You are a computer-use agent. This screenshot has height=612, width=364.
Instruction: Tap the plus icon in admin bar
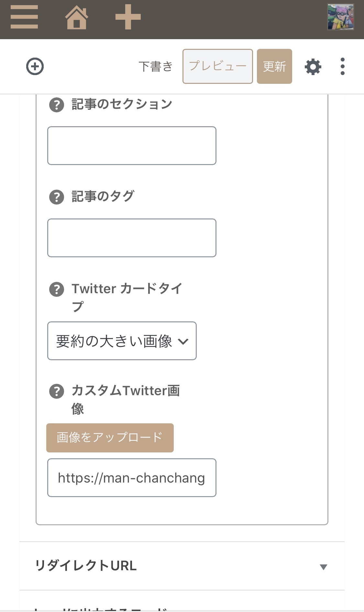[x=128, y=17]
